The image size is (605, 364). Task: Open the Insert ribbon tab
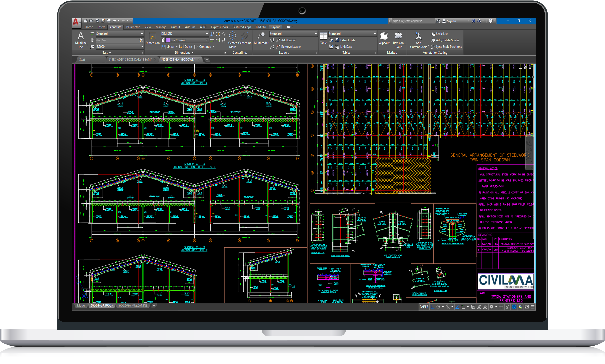click(101, 27)
